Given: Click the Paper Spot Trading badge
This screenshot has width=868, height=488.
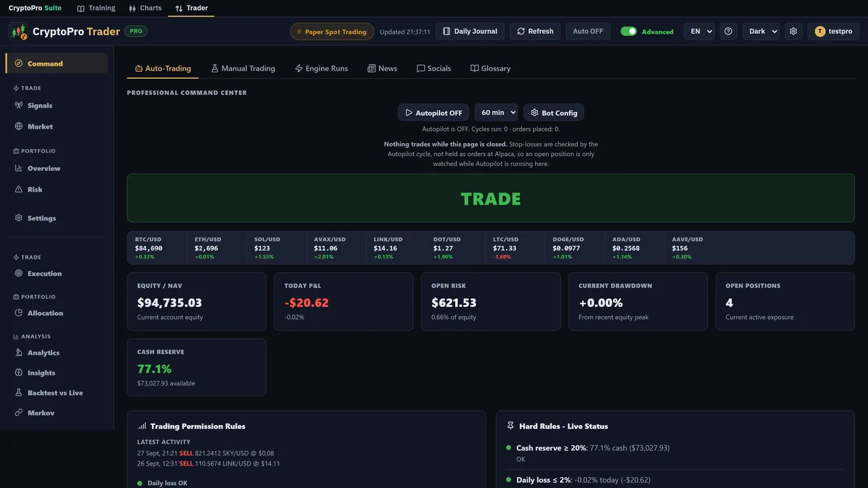Looking at the screenshot, I should 332,32.
